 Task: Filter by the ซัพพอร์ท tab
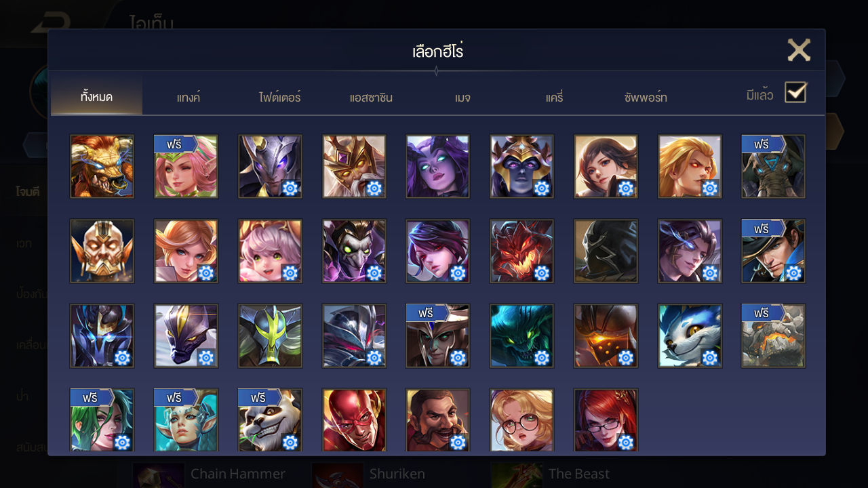click(x=646, y=98)
